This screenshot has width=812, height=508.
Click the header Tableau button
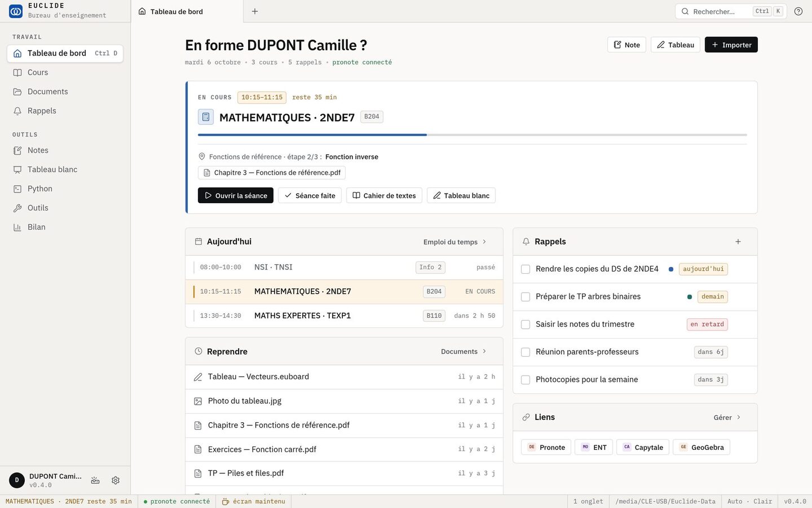coord(676,45)
